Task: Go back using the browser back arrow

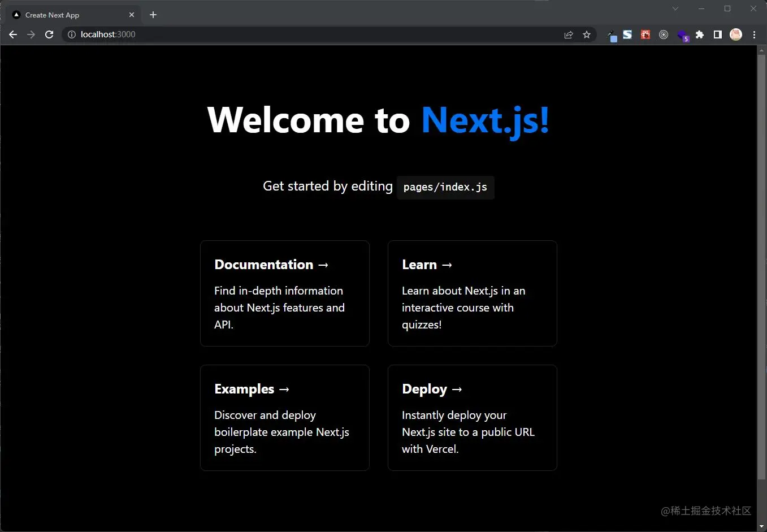Action: coord(13,34)
